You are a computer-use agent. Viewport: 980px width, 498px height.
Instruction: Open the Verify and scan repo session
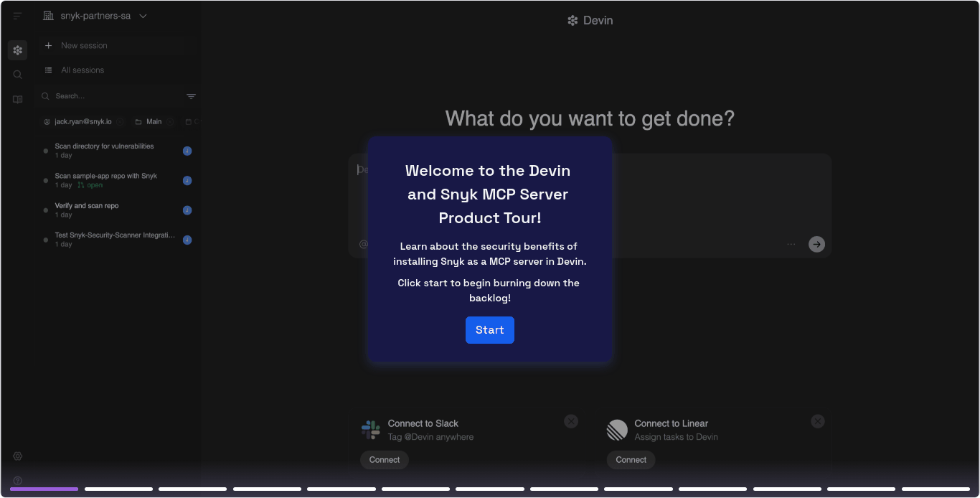(118, 210)
